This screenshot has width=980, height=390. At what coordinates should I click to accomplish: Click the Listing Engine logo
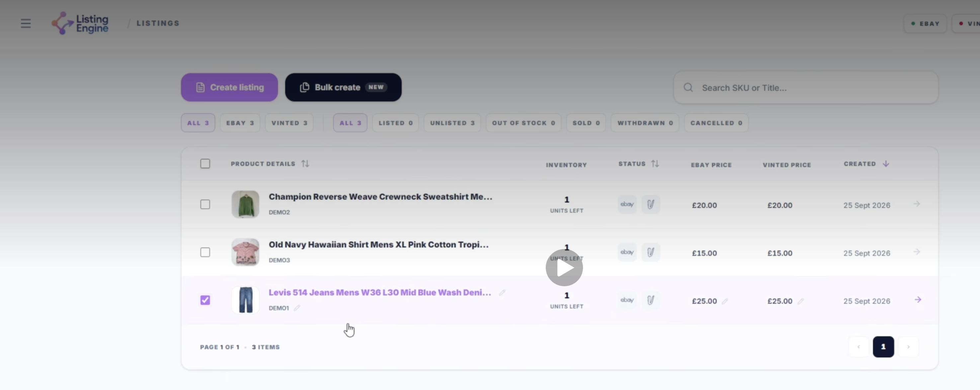(x=80, y=23)
